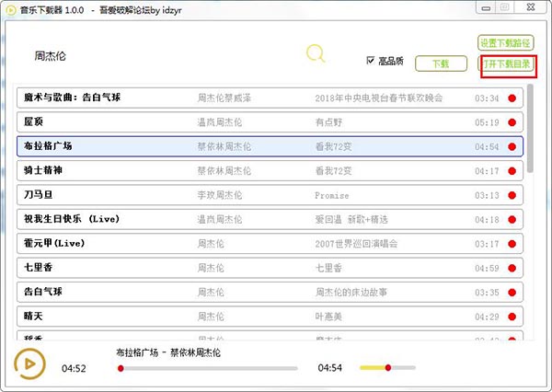Click the 设置下载路径 button

pos(505,43)
